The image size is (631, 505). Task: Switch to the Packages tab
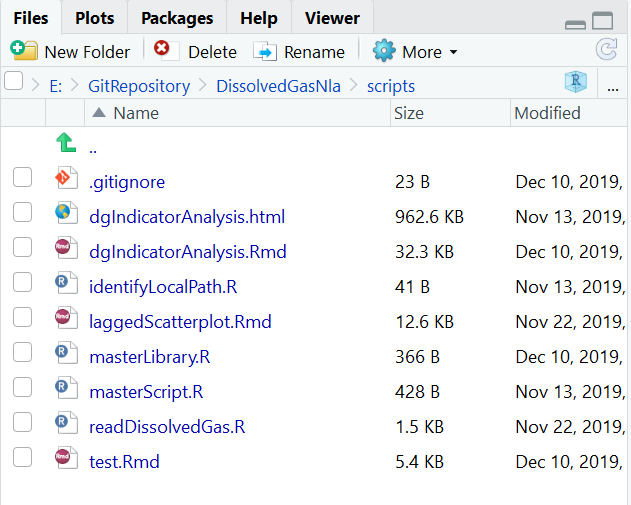pos(177,18)
